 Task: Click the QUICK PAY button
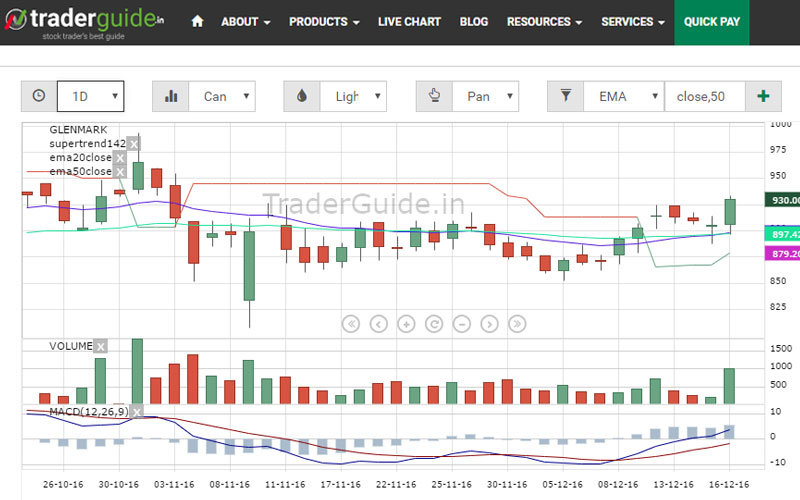coord(712,22)
